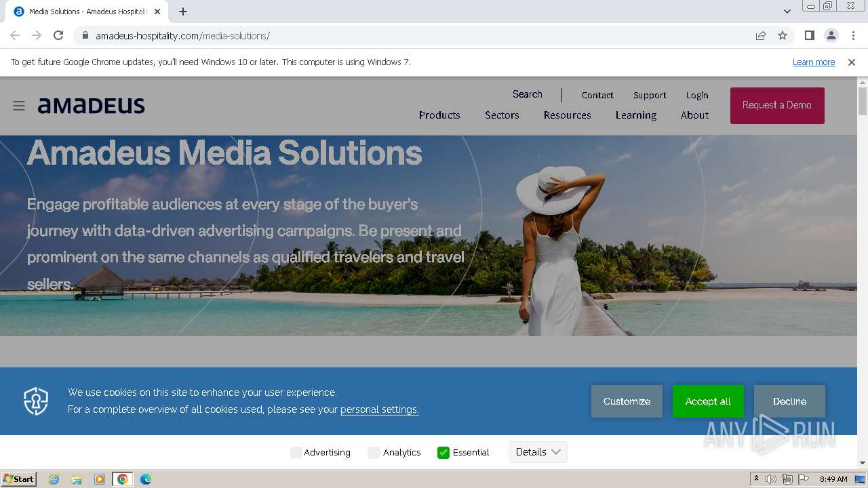The width and height of the screenshot is (868, 488).
Task: Click Customize cookies button
Action: tap(627, 401)
